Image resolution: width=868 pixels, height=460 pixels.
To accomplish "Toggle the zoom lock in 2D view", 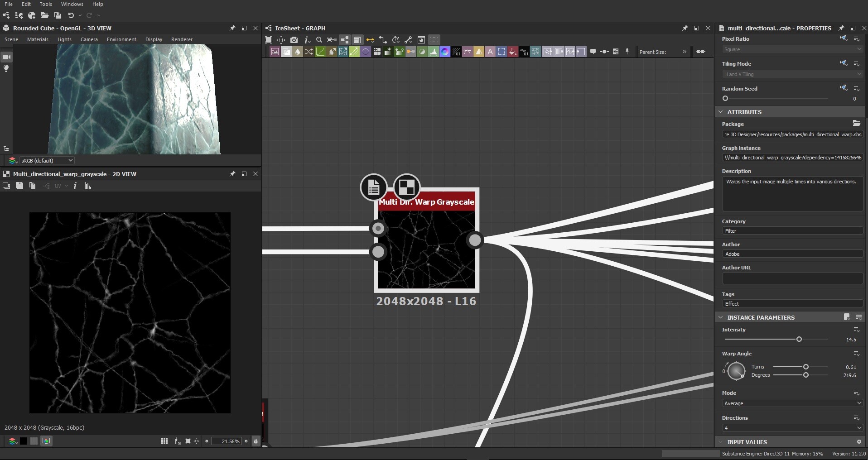I will click(x=256, y=441).
